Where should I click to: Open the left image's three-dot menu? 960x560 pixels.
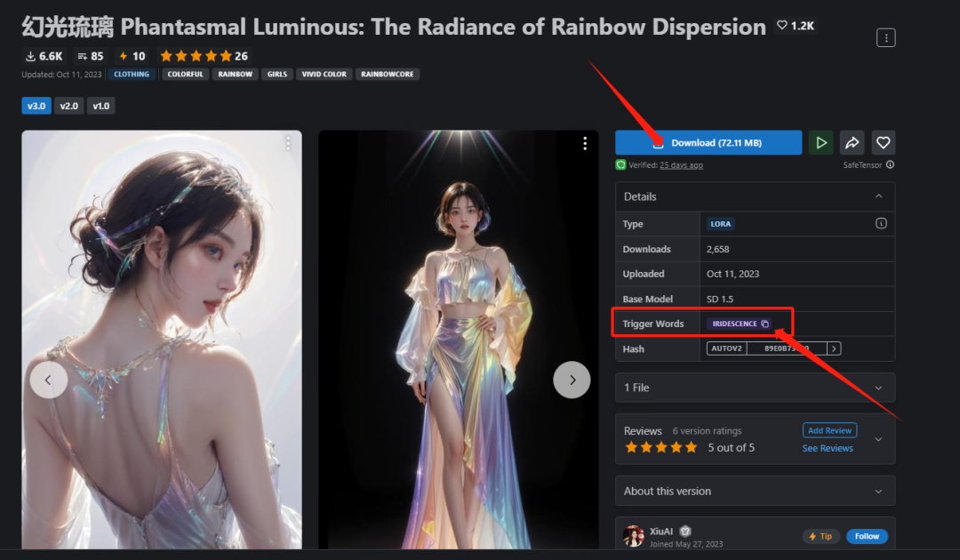[288, 143]
